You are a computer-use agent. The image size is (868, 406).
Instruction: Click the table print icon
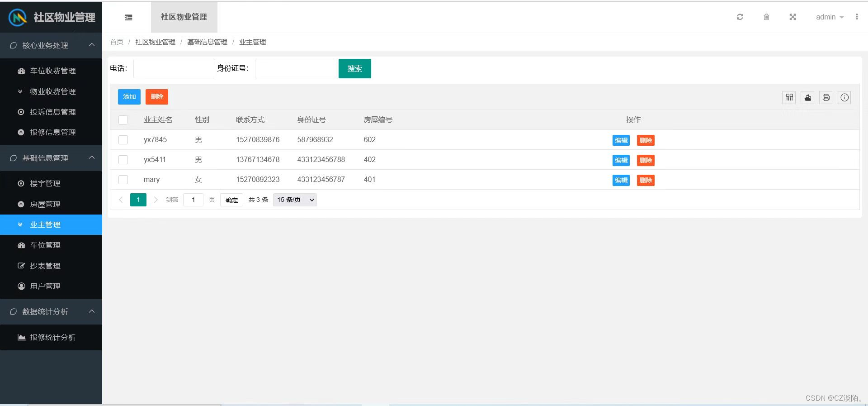click(x=826, y=97)
